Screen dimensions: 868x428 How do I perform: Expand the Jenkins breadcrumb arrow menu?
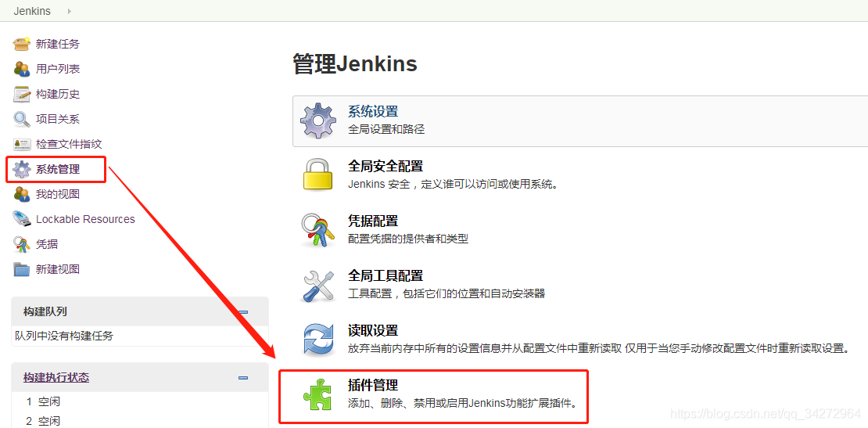click(x=69, y=11)
